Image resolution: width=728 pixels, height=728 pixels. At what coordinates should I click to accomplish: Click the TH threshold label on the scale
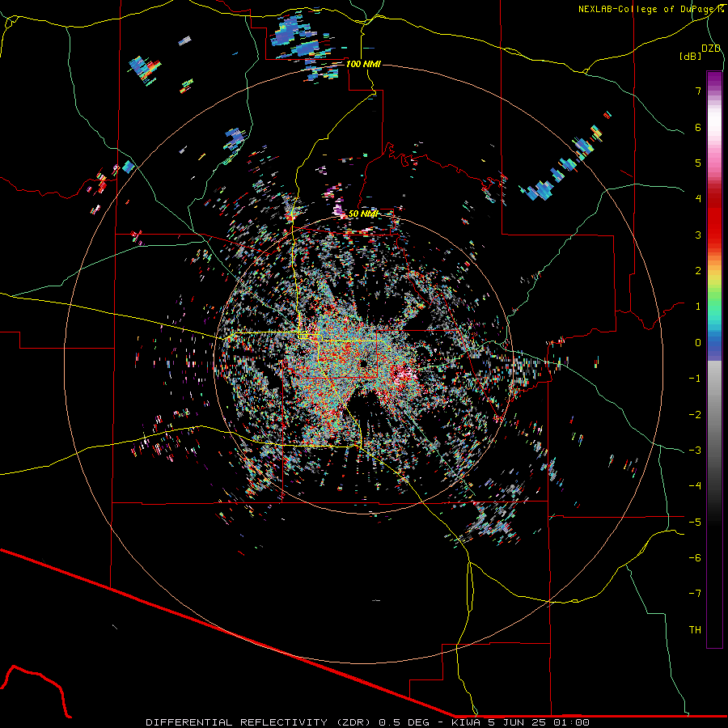click(x=695, y=630)
